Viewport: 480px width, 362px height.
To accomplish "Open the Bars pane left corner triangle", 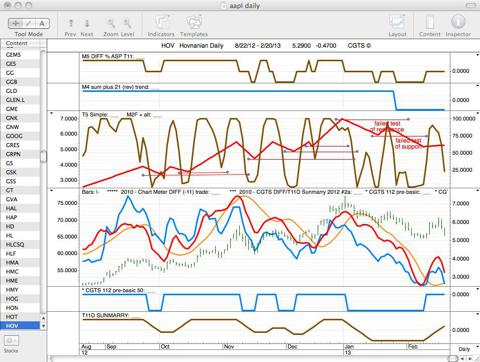I will click(51, 191).
